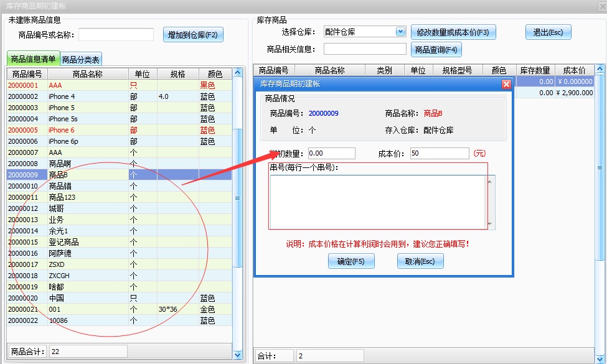
Task: Click the 成本价 input field
Action: (x=440, y=153)
